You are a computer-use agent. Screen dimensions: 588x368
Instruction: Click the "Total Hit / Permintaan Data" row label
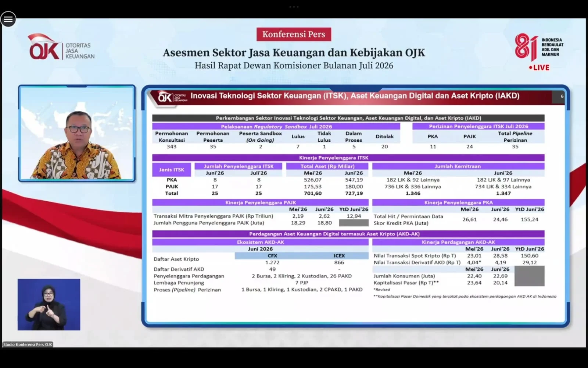point(408,216)
